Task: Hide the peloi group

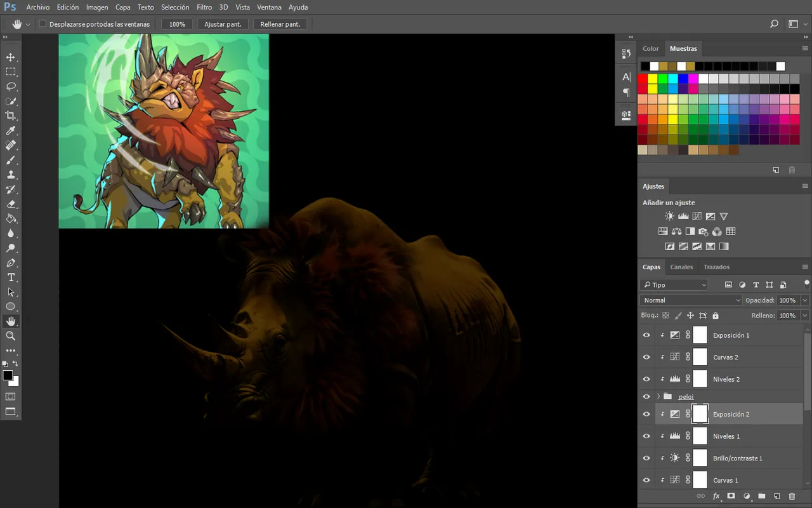Action: [646, 396]
